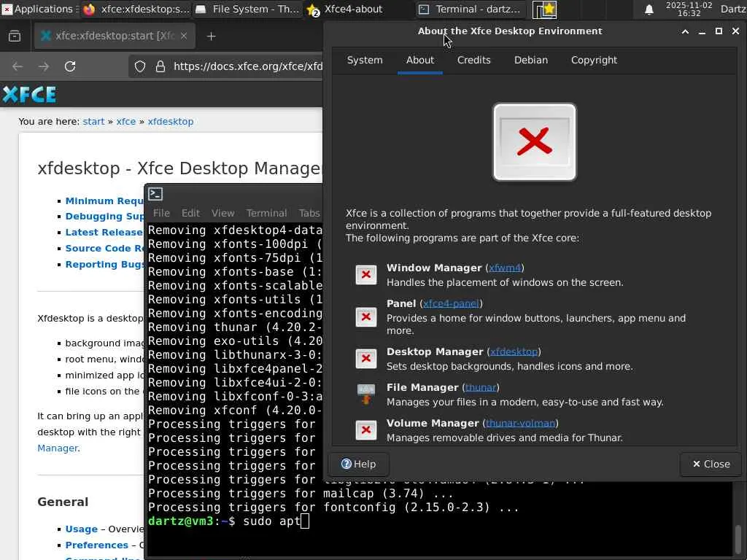Viewport: 747px width, 560px height.
Task: Focus the Firefox URL field
Action: point(248,66)
